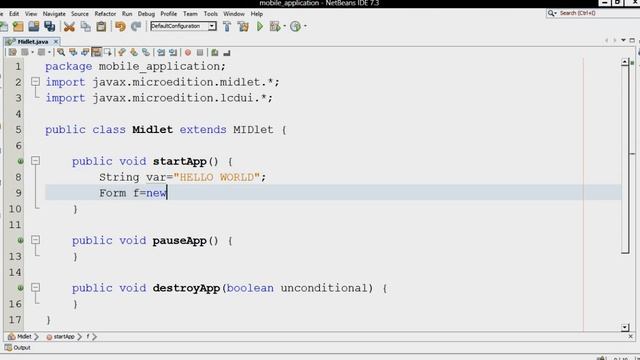This screenshot has width=640, height=360.
Task: Open the Navigate menu
Action: (54, 14)
